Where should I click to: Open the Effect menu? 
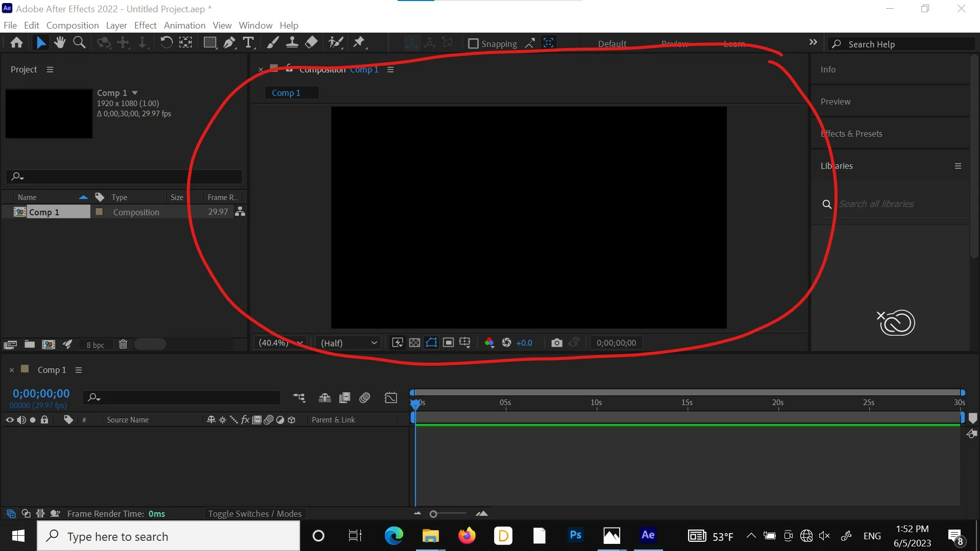pyautogui.click(x=145, y=25)
